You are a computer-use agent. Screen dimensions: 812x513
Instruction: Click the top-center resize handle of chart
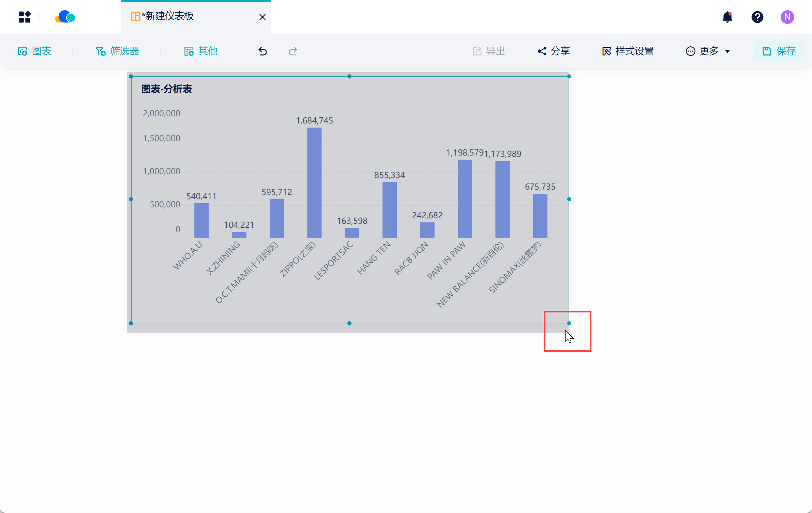coord(349,76)
